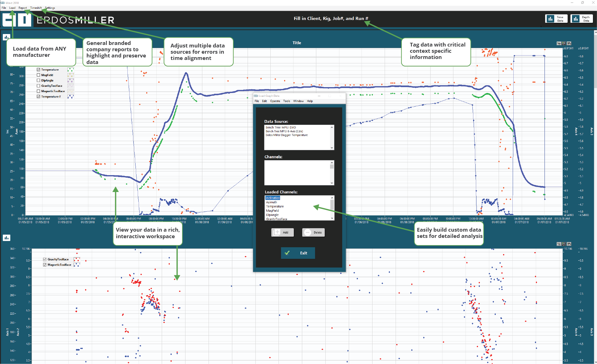Open bottom-graph GravityToolface plot style swatch
This screenshot has width=597, height=364.
[77, 259]
